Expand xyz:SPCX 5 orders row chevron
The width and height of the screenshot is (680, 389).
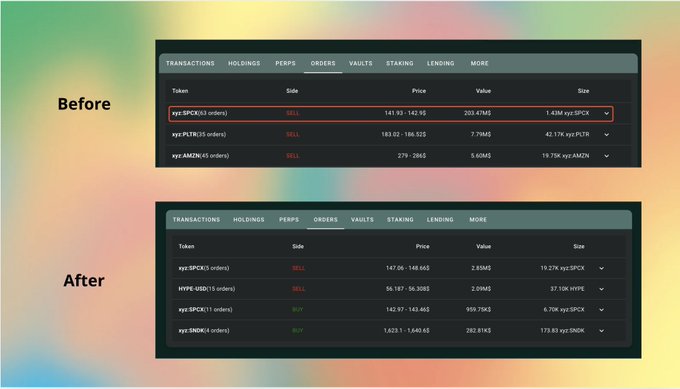pyautogui.click(x=602, y=268)
